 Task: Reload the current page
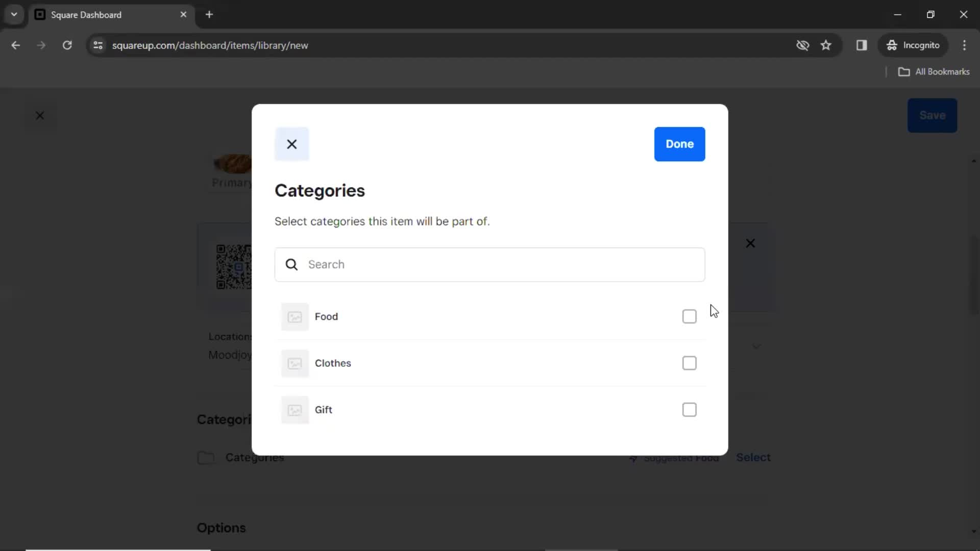pyautogui.click(x=67, y=45)
